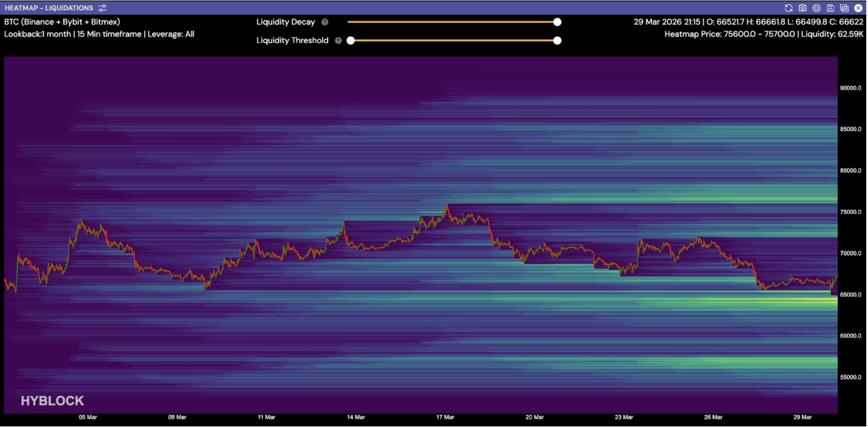The image size is (868, 427).
Task: Click the HEATMAP - LIQUIDATIONS title
Action: pos(49,8)
